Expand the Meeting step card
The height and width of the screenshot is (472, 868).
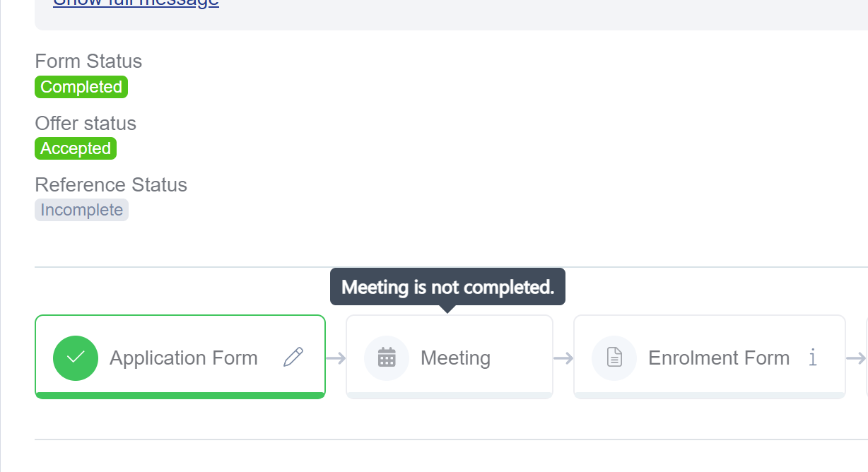coord(450,355)
